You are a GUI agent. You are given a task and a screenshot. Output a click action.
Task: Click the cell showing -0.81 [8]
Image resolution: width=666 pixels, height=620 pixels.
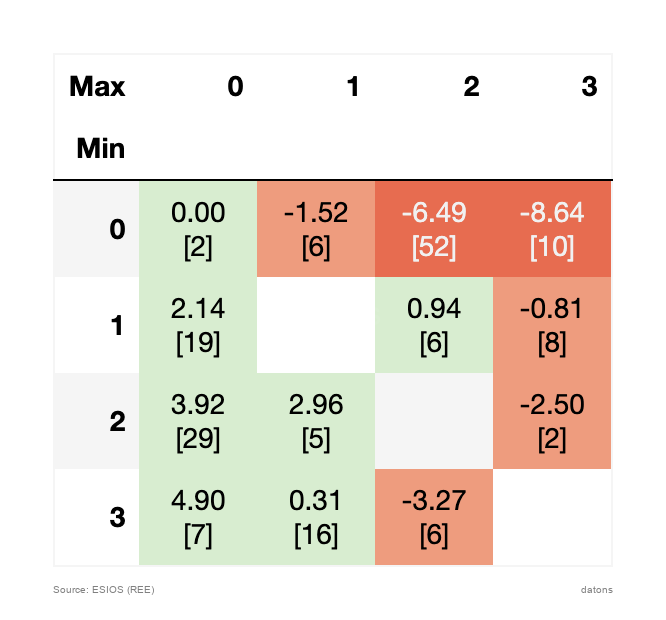tap(552, 325)
